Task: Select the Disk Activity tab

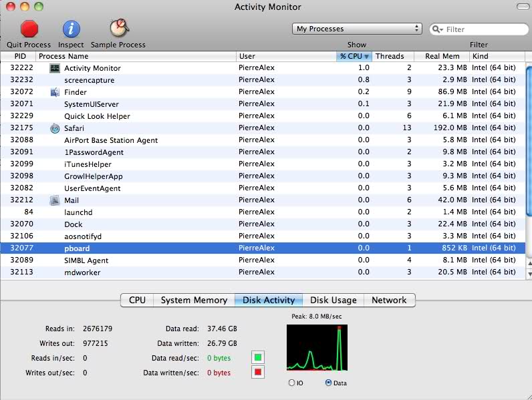Action: click(x=269, y=300)
